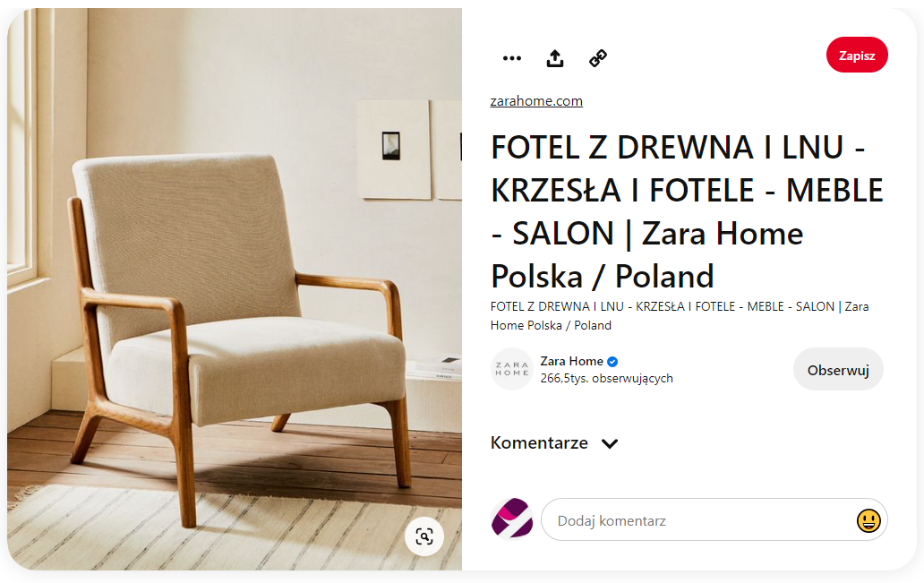The height and width of the screenshot is (583, 924).
Task: Click the Zara Home profile logo
Action: click(511, 369)
